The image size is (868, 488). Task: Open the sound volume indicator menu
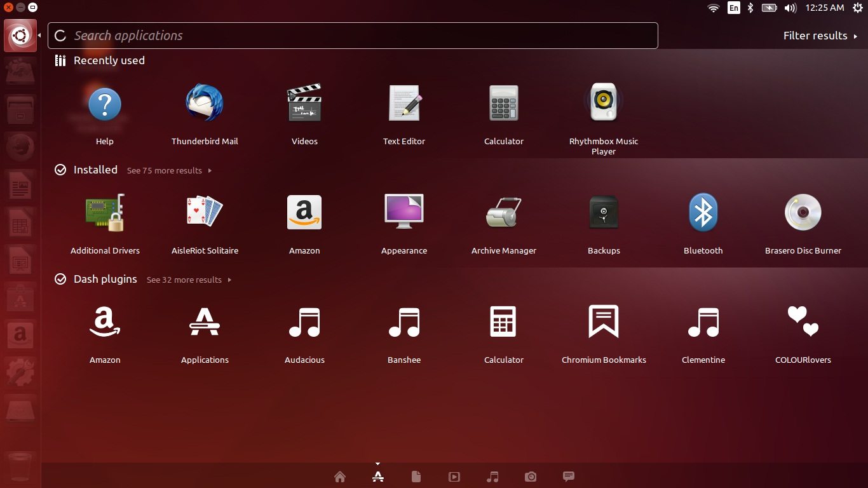coord(790,8)
